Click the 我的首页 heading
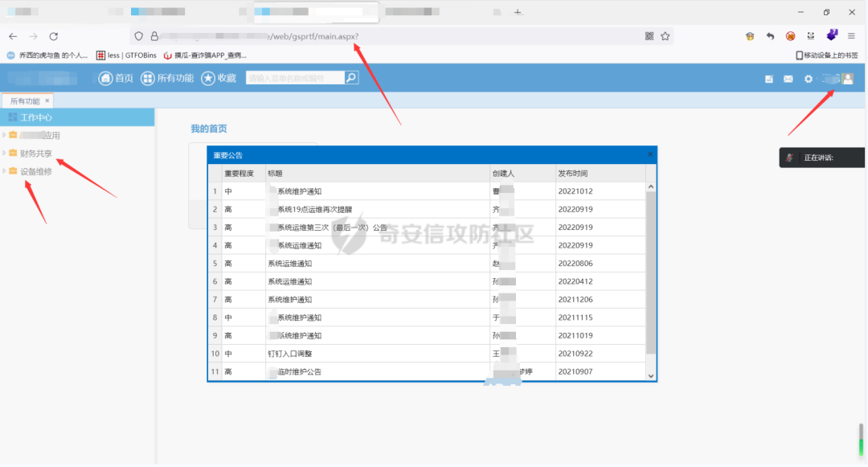Image resolution: width=868 pixels, height=467 pixels. [x=209, y=129]
